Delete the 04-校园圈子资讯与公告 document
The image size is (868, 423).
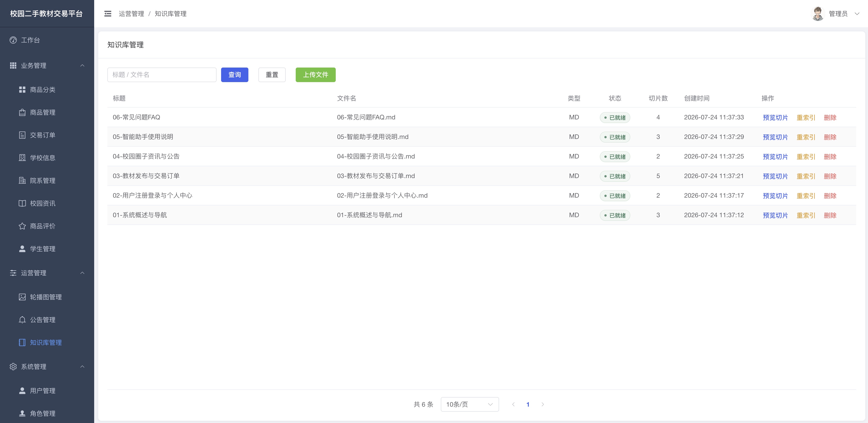click(830, 157)
